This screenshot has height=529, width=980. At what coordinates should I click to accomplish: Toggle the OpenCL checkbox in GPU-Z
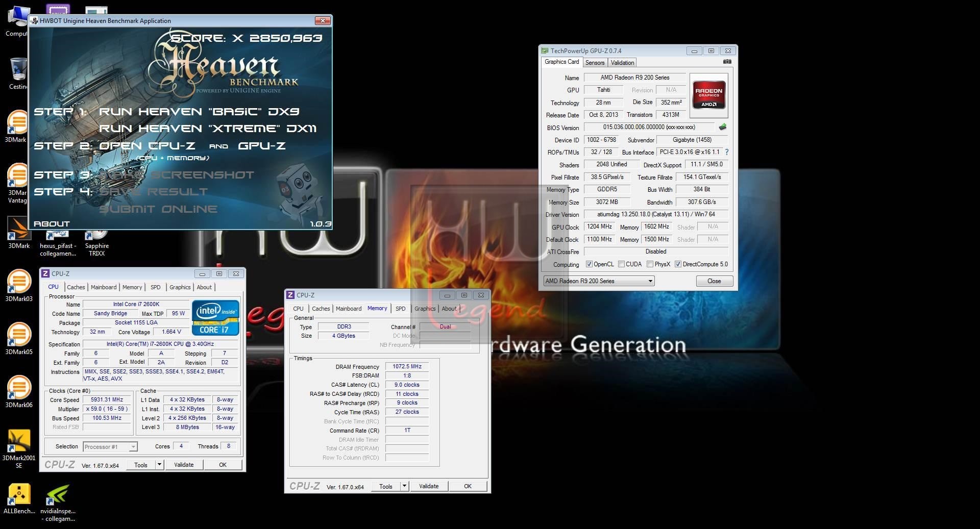pyautogui.click(x=589, y=264)
